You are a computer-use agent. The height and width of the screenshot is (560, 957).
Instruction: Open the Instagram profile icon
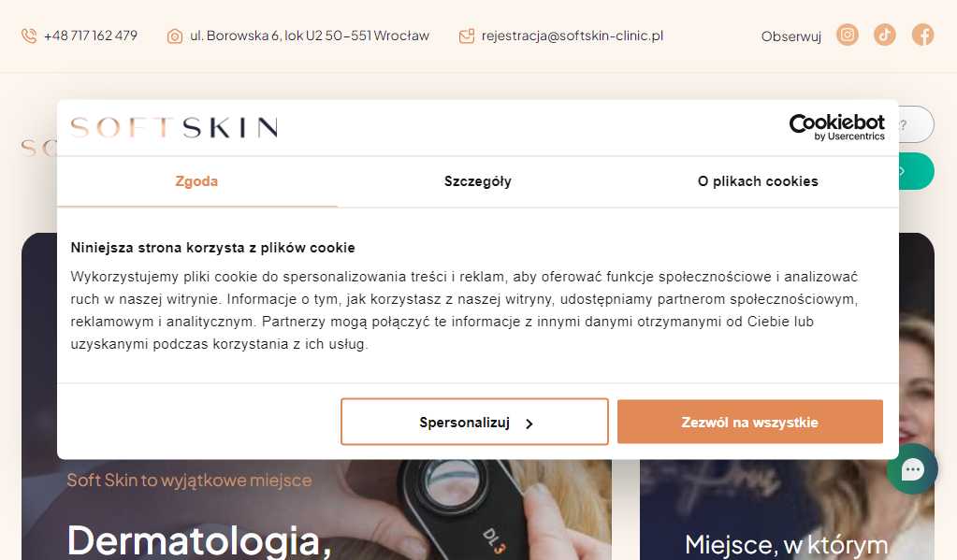pyautogui.click(x=848, y=35)
